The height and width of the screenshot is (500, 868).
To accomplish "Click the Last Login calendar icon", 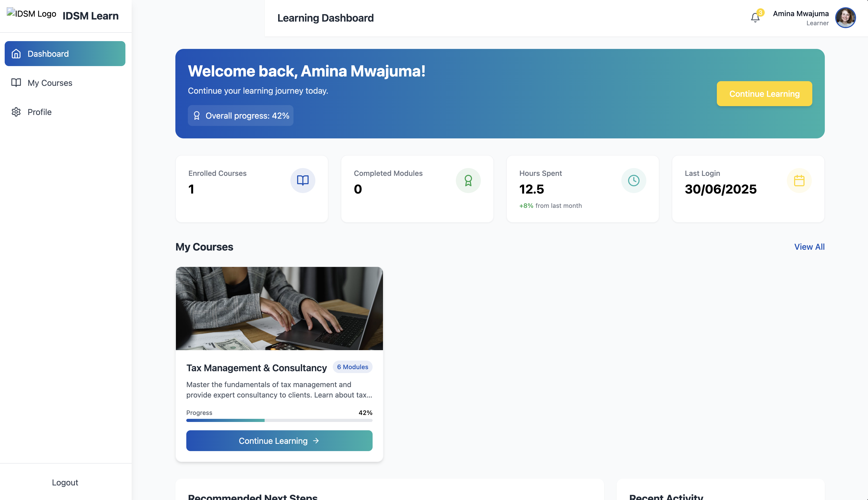I will point(799,180).
